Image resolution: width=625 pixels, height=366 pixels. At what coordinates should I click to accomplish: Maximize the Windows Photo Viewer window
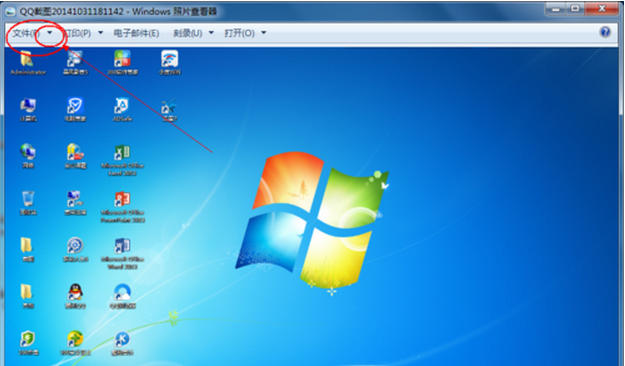pos(575,8)
